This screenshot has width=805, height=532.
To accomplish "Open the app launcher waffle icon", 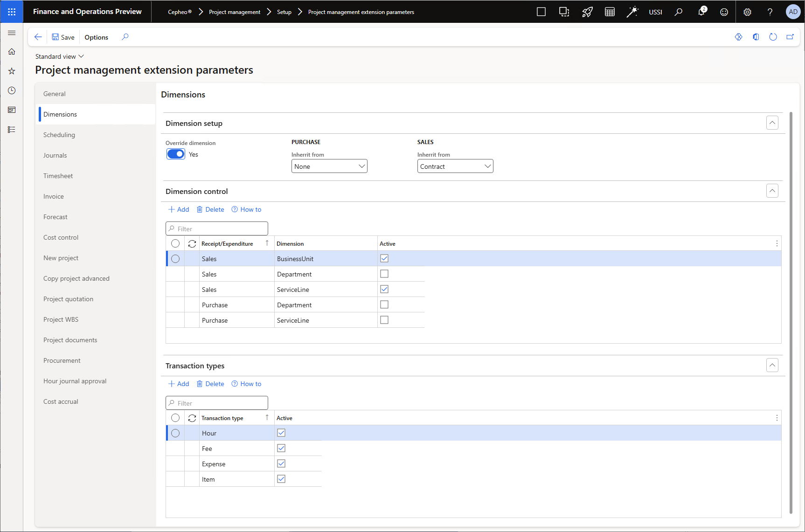I will [x=12, y=12].
